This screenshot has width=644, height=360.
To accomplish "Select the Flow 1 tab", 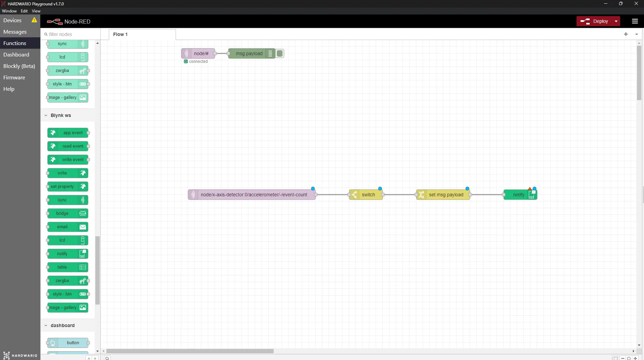I will coord(142,34).
